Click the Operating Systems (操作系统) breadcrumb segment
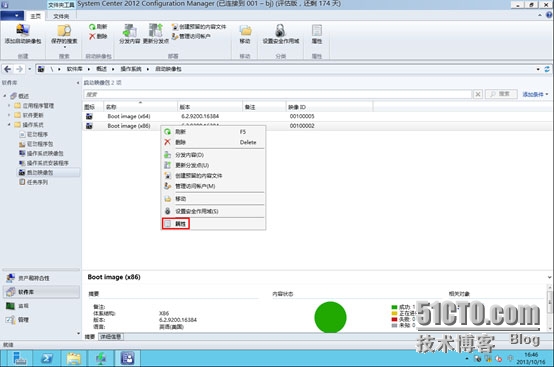 [131, 69]
